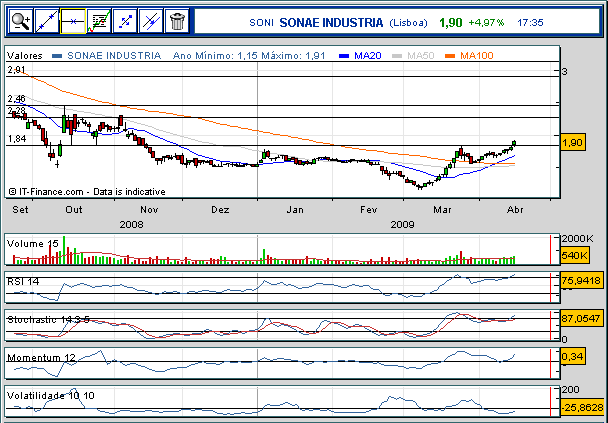Click the orange MA100 color marker

450,56
